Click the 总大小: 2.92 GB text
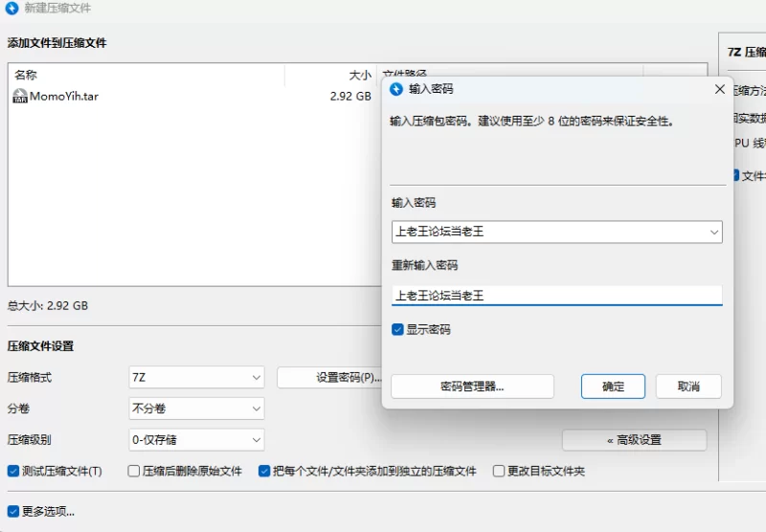766x532 pixels. (x=47, y=305)
